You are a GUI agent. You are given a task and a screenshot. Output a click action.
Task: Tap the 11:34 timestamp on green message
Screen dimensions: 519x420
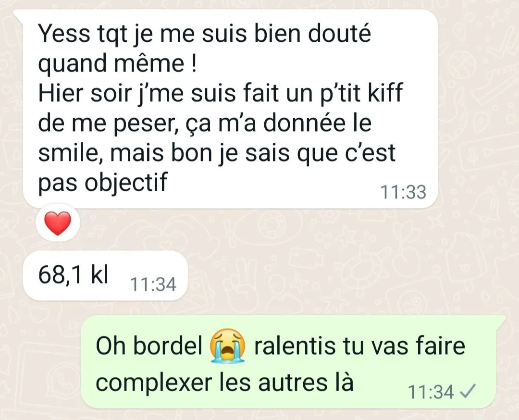[x=431, y=392]
